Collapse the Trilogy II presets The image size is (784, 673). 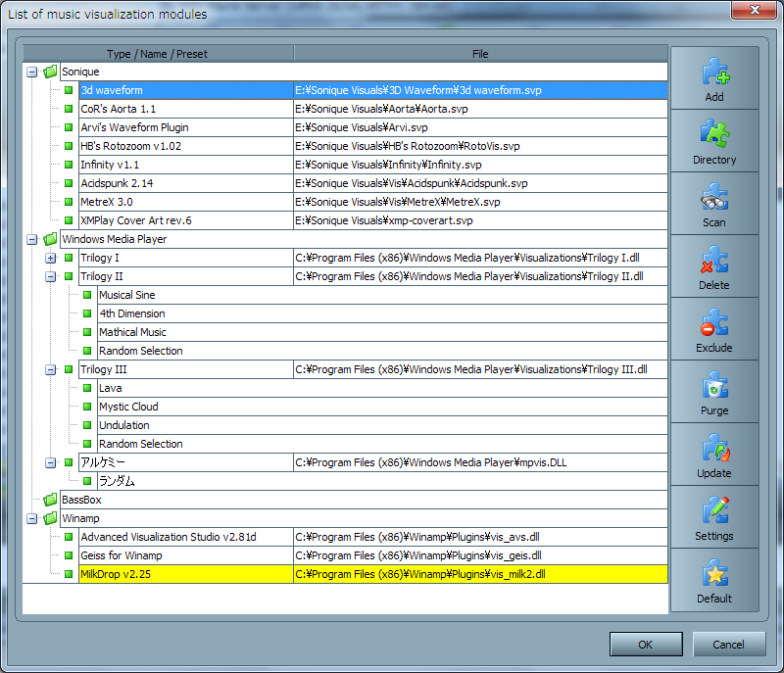(x=51, y=277)
